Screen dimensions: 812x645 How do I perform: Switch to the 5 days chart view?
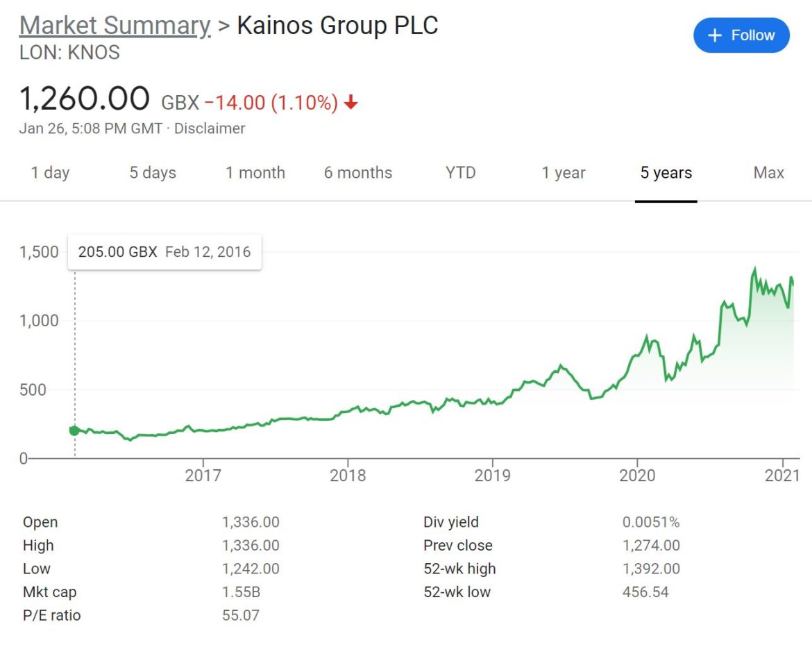point(152,173)
